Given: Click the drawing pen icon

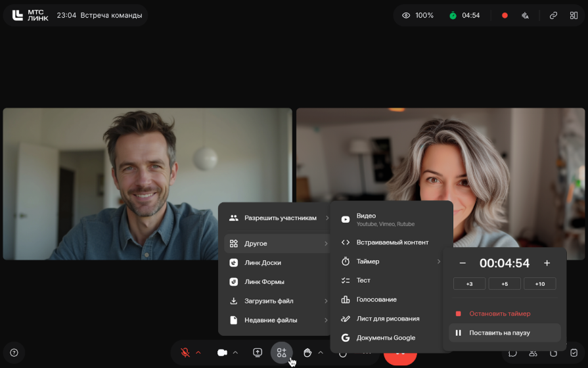Looking at the screenshot, I should click(346, 319).
